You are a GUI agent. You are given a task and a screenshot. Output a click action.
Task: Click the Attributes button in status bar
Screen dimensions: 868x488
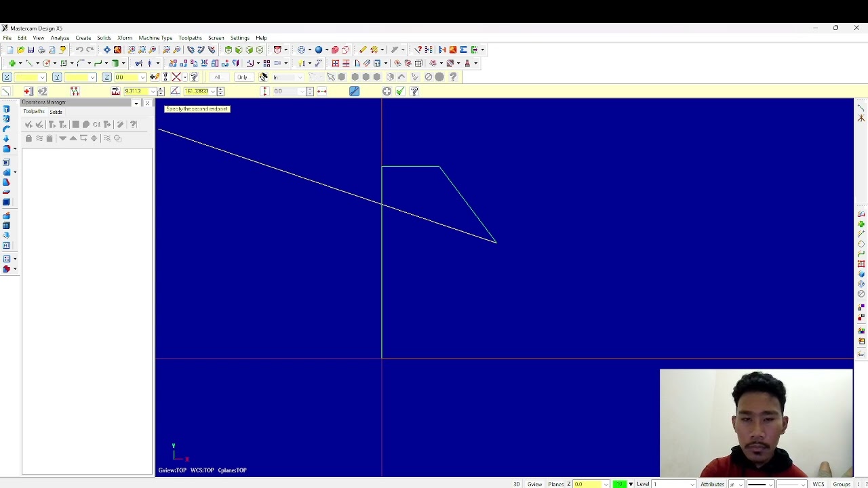pos(712,484)
